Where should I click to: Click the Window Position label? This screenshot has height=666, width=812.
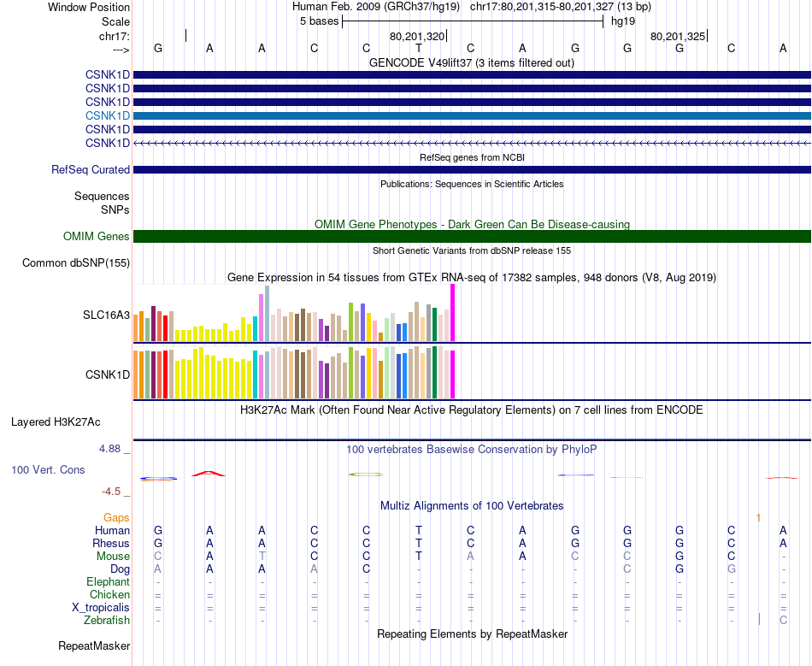(x=89, y=7)
